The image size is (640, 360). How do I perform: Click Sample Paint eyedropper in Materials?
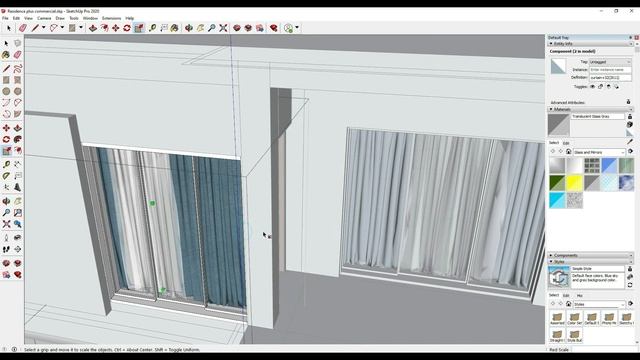(630, 141)
